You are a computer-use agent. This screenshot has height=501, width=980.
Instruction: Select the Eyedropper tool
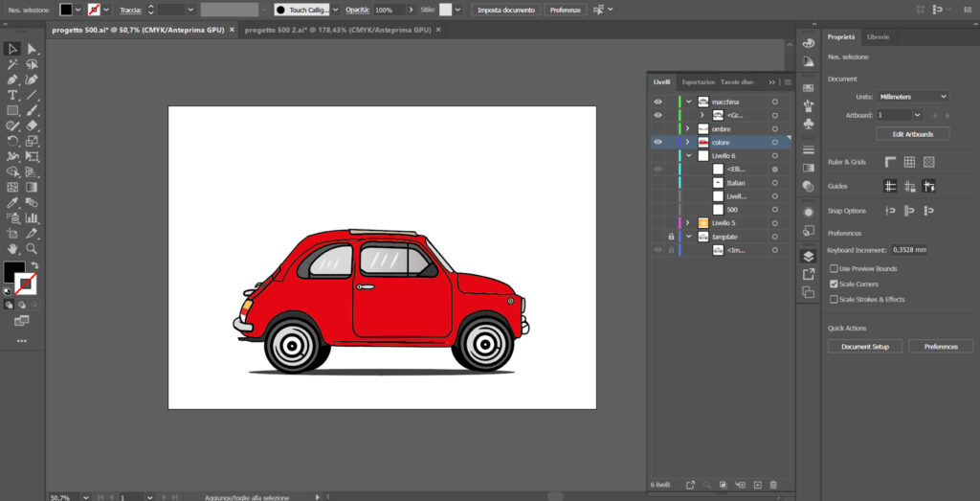point(11,202)
